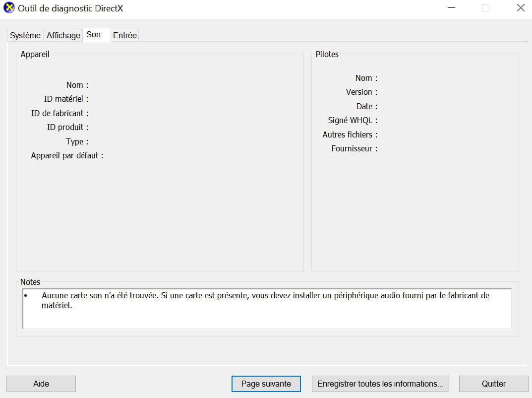The image size is (532, 398).
Task: Select the Son tab
Action: coord(96,35)
